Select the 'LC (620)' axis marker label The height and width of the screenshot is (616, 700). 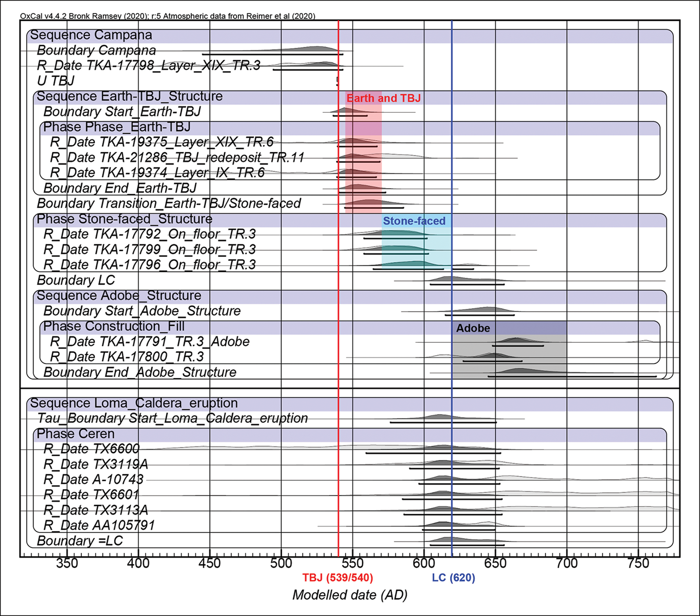click(453, 578)
